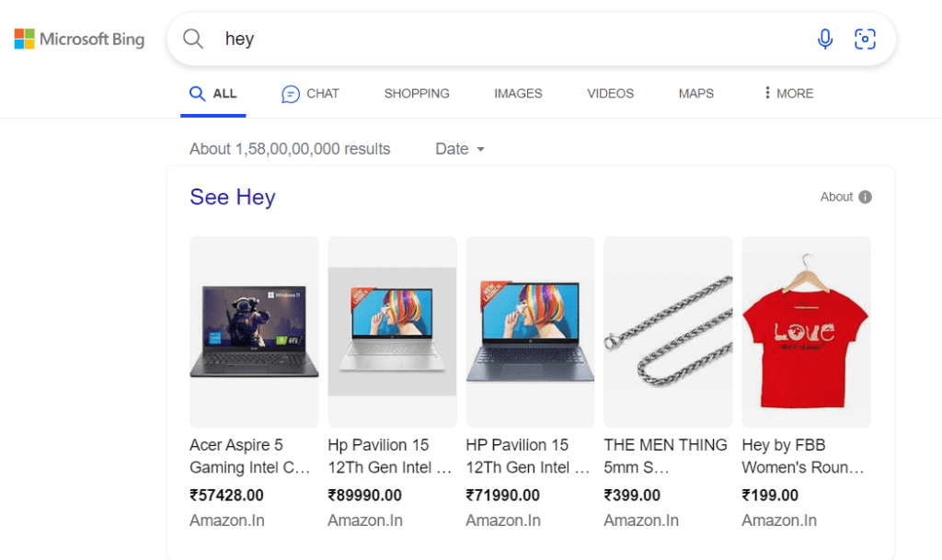Expand the MORE options menu
Viewport: 942px width, 560px height.
click(793, 93)
